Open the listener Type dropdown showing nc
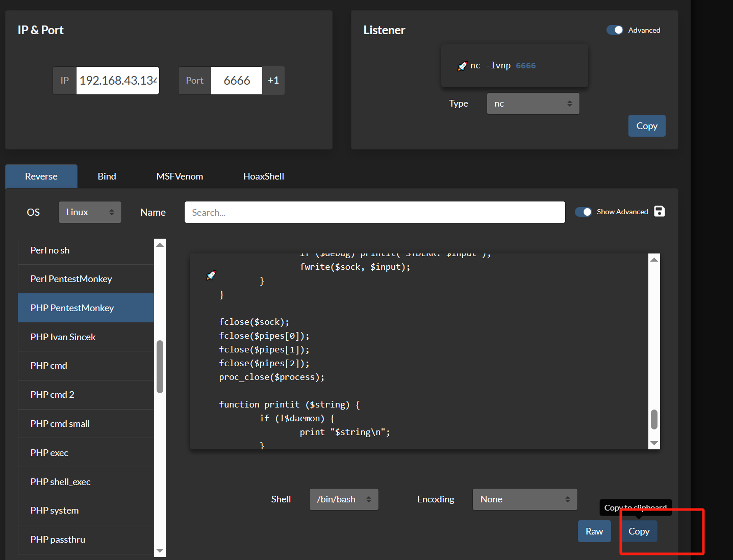 click(533, 104)
